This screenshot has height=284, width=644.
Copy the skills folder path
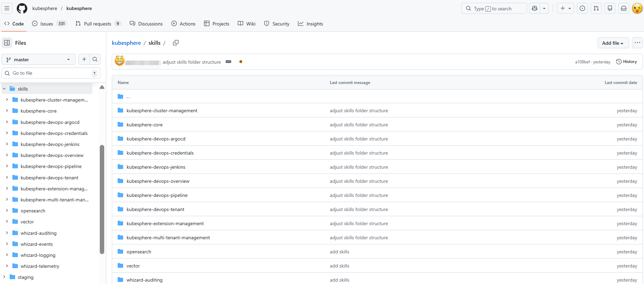tap(176, 43)
